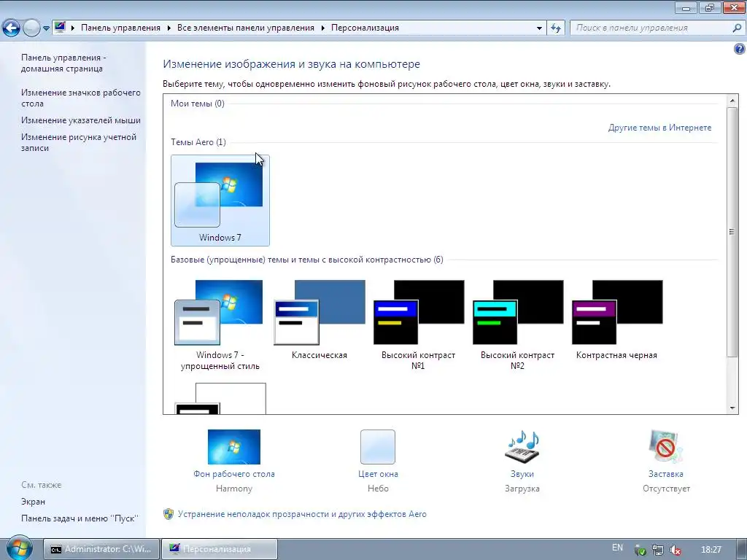Viewport: 747px width, 560px height.
Task: Click the Заставка link text
Action: point(665,474)
